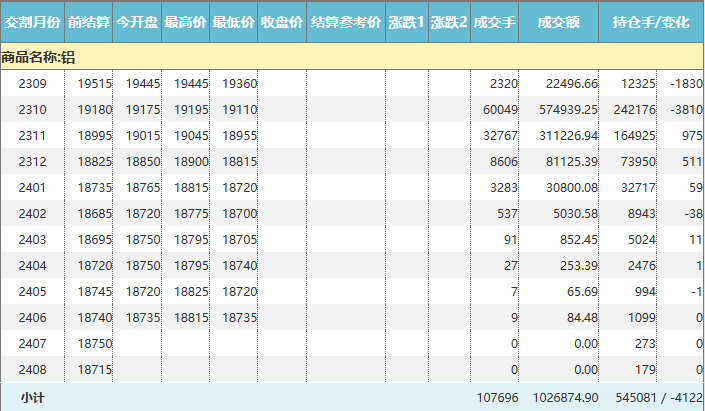Click the 收盘价 column header
This screenshot has width=705, height=411.
click(282, 21)
